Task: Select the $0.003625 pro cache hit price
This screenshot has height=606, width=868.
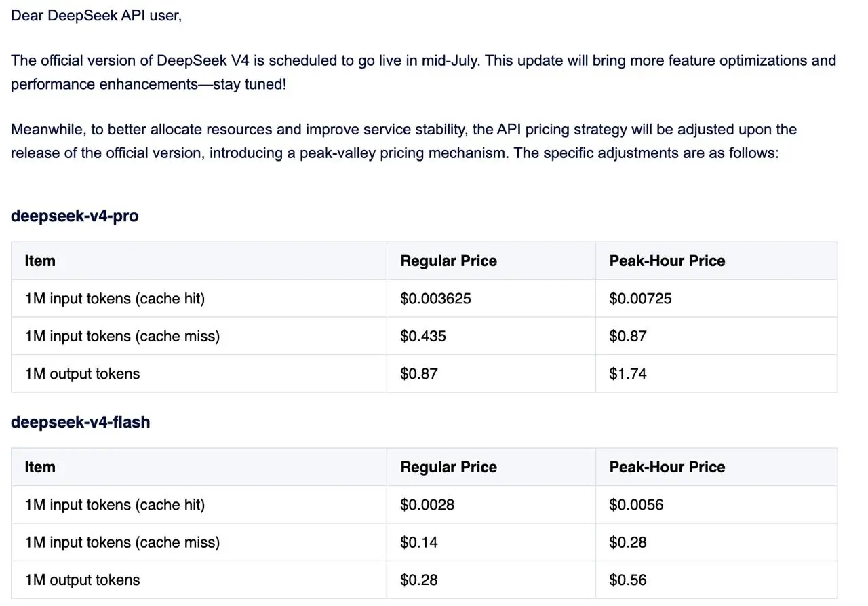Action: click(x=435, y=299)
